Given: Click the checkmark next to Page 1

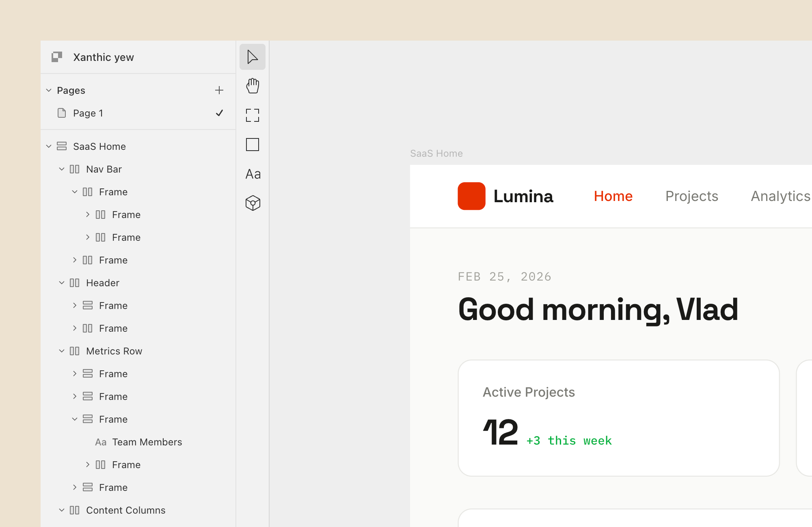Looking at the screenshot, I should click(219, 113).
